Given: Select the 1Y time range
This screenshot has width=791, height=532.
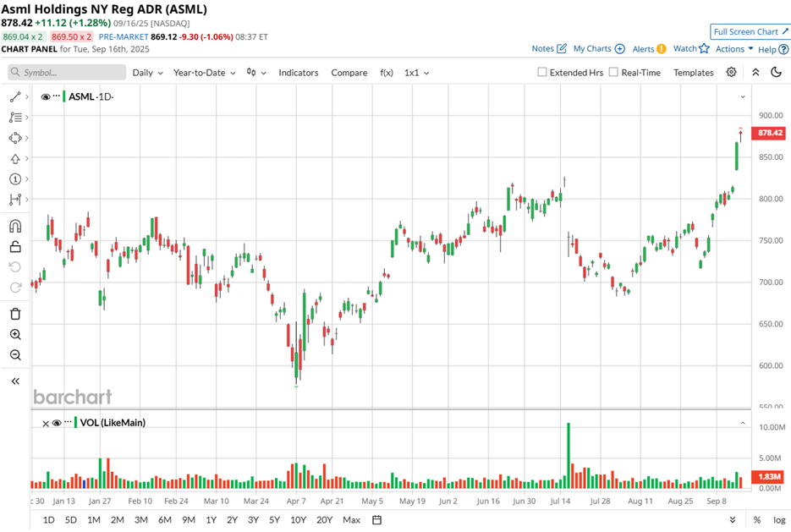Looking at the screenshot, I should [x=211, y=520].
